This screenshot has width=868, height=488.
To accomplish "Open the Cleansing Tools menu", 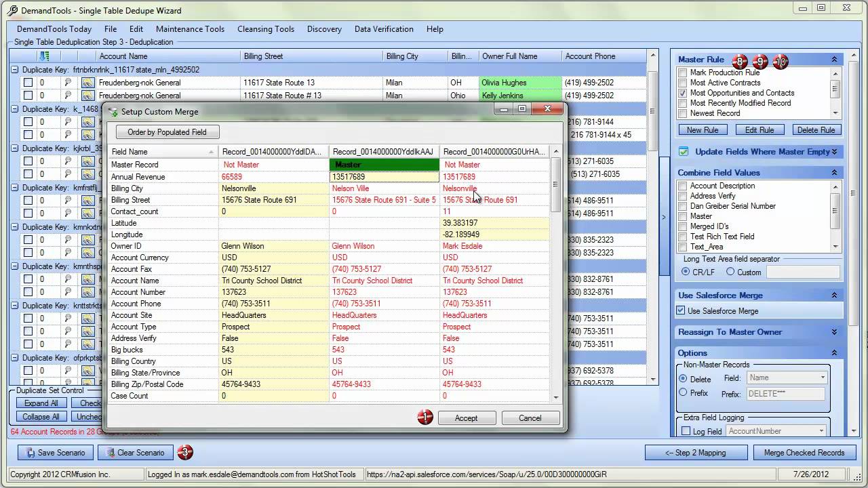I will pos(266,29).
